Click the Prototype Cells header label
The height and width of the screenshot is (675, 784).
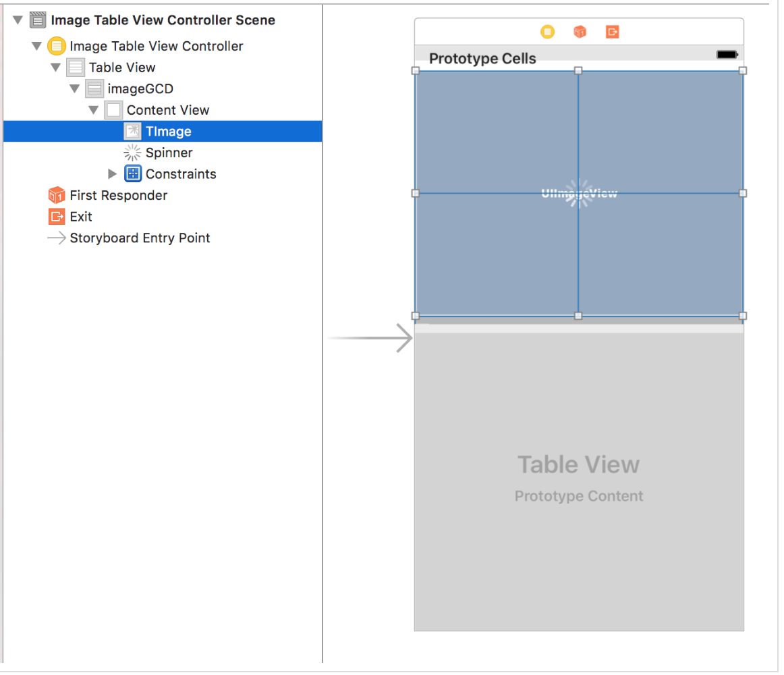pyautogui.click(x=482, y=59)
